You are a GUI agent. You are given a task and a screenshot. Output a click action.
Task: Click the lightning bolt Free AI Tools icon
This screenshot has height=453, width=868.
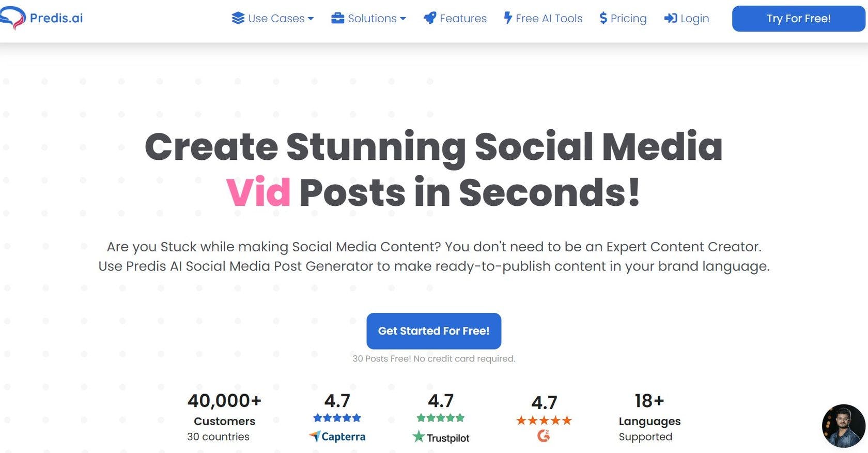pyautogui.click(x=508, y=19)
